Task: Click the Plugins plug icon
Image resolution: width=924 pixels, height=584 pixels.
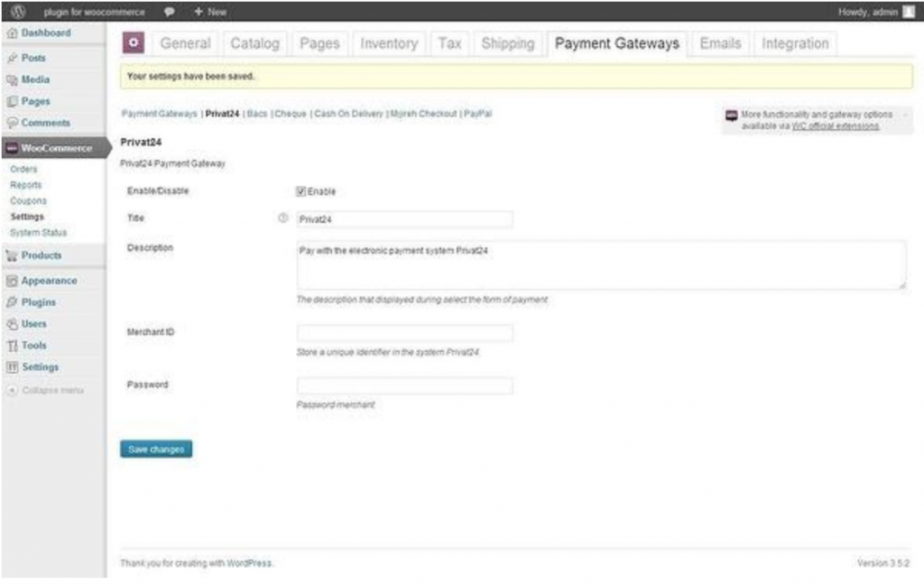Action: coord(12,302)
